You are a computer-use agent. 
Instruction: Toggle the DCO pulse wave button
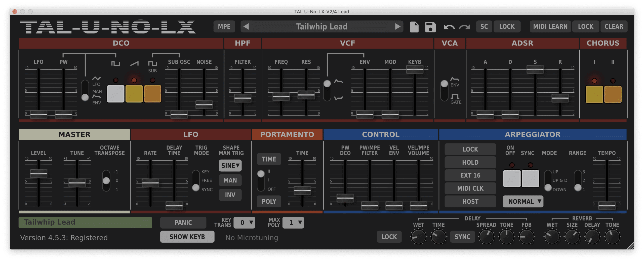point(116,94)
